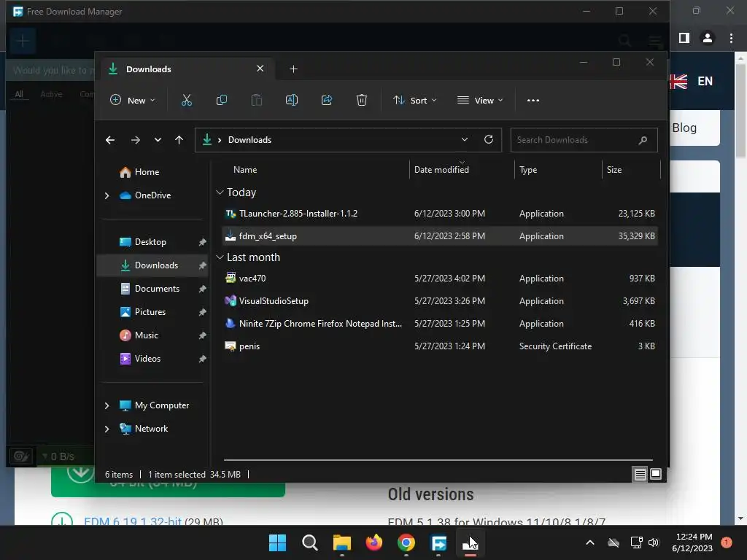Viewport: 747px width, 560px height.
Task: Expand recent locations chevron beside navigation arrows
Action: 158,140
